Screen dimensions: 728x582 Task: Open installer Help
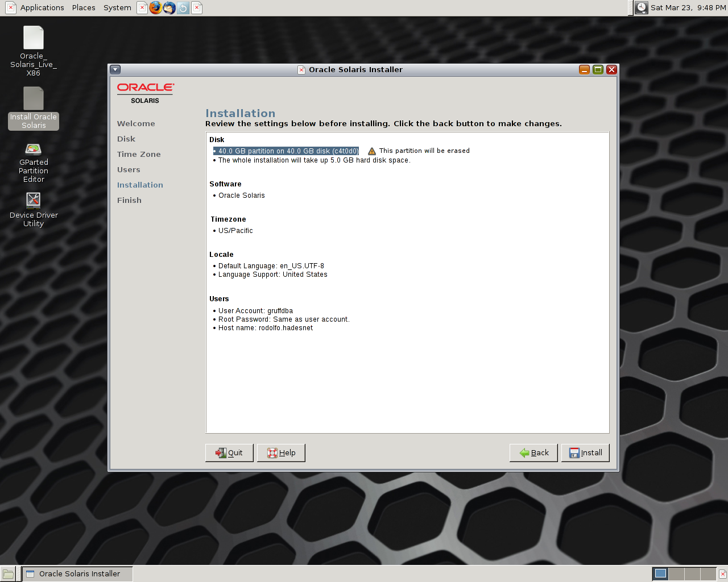(281, 453)
